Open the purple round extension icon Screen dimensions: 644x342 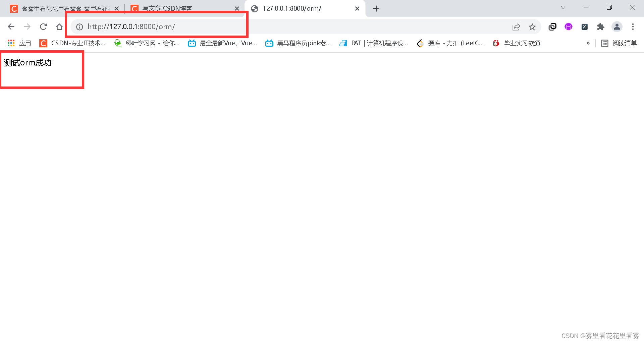click(x=569, y=27)
